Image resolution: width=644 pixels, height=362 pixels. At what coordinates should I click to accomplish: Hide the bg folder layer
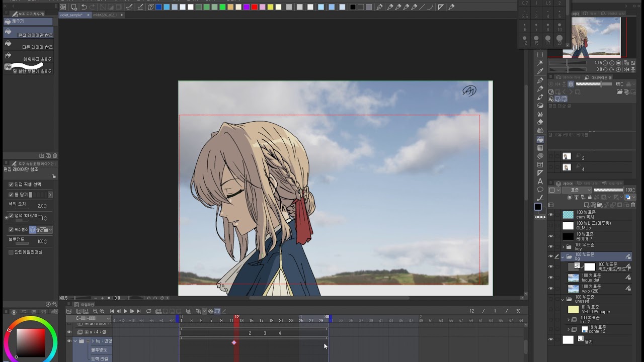[x=551, y=256]
